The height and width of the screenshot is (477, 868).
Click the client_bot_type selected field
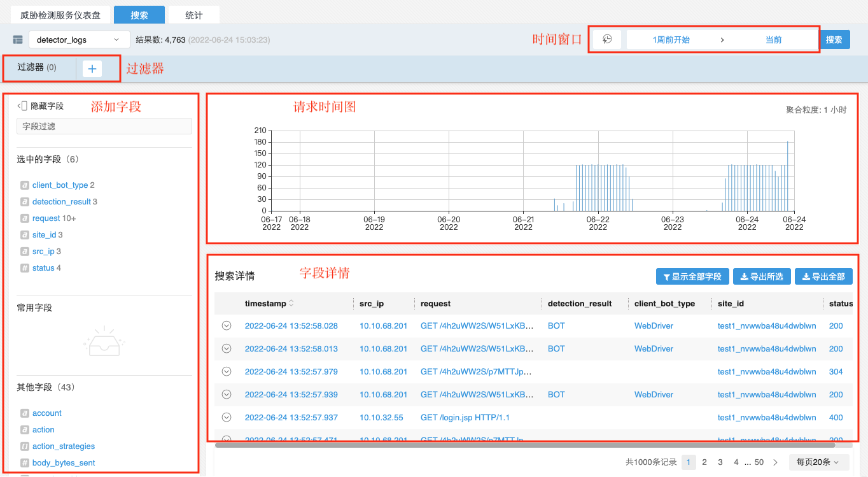click(60, 185)
